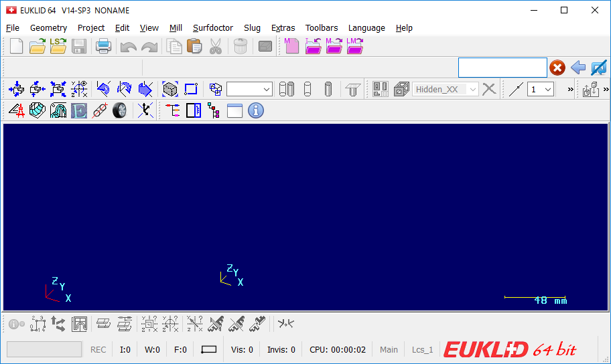Click the command input field at top right
Screen dimensions: 611x364
point(502,68)
